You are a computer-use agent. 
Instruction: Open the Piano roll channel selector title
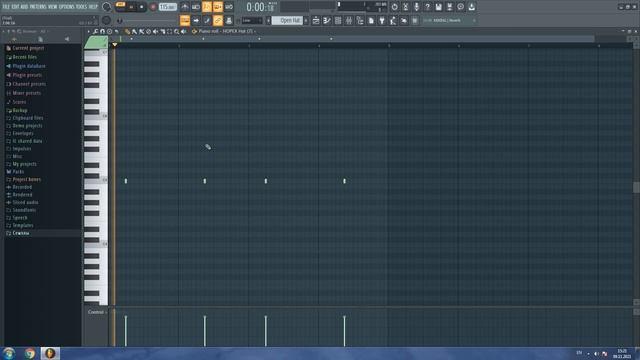pyautogui.click(x=226, y=31)
